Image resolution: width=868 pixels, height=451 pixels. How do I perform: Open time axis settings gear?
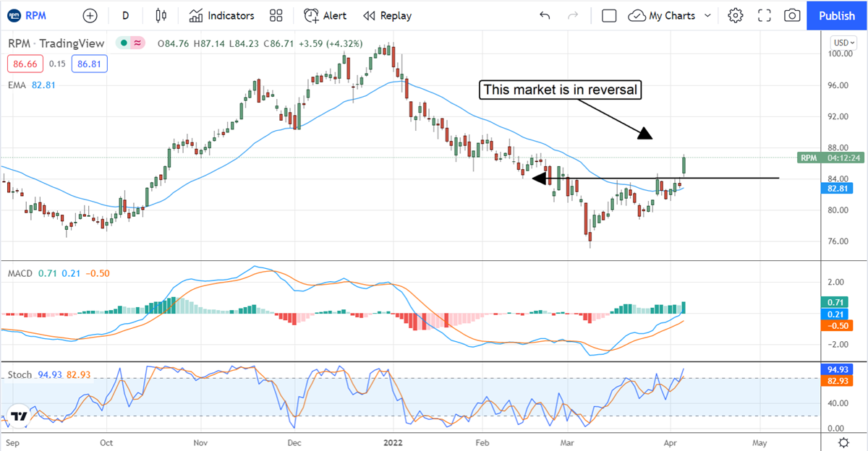[x=843, y=442]
